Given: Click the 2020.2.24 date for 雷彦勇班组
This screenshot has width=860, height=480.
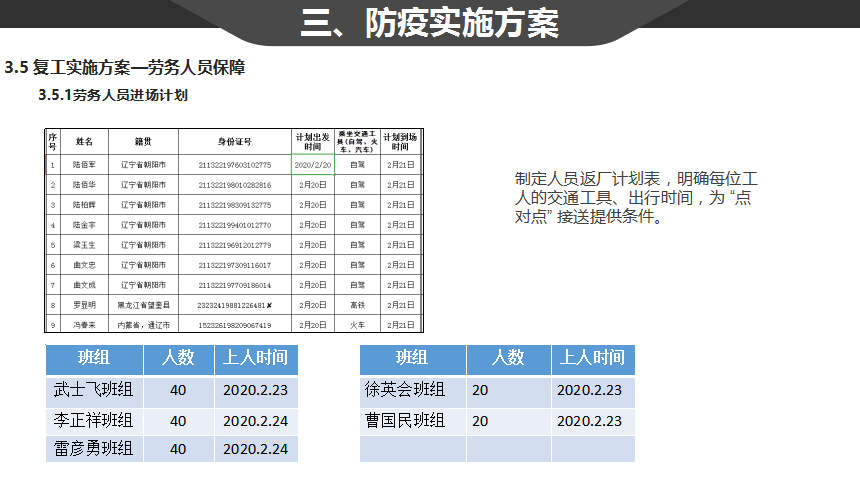Looking at the screenshot, I should (x=256, y=449).
